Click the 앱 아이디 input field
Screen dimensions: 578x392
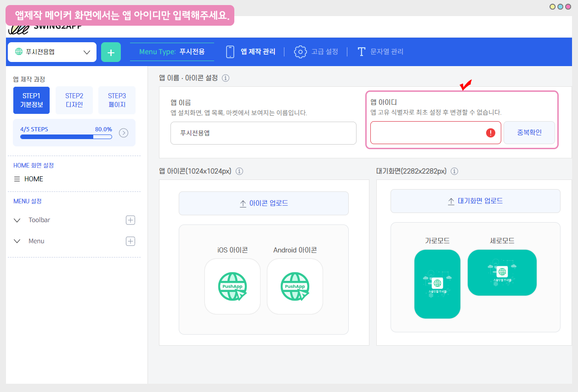(427, 133)
